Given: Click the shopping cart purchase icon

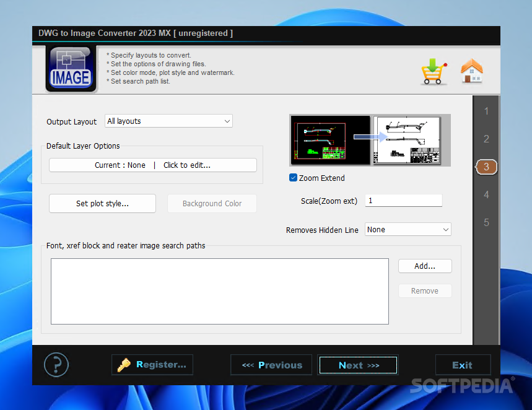Looking at the screenshot, I should [434, 71].
